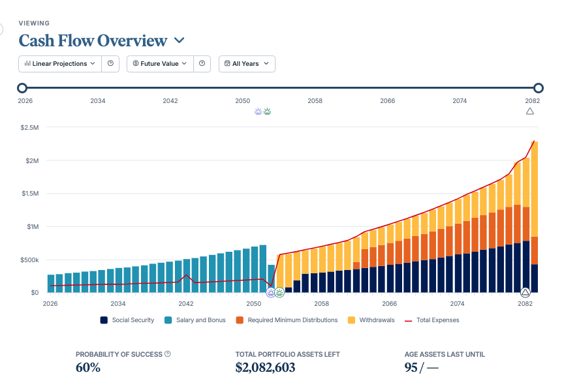Click the Total Portfolio Assets Left label
This screenshot has height=392, width=564.
[288, 354]
